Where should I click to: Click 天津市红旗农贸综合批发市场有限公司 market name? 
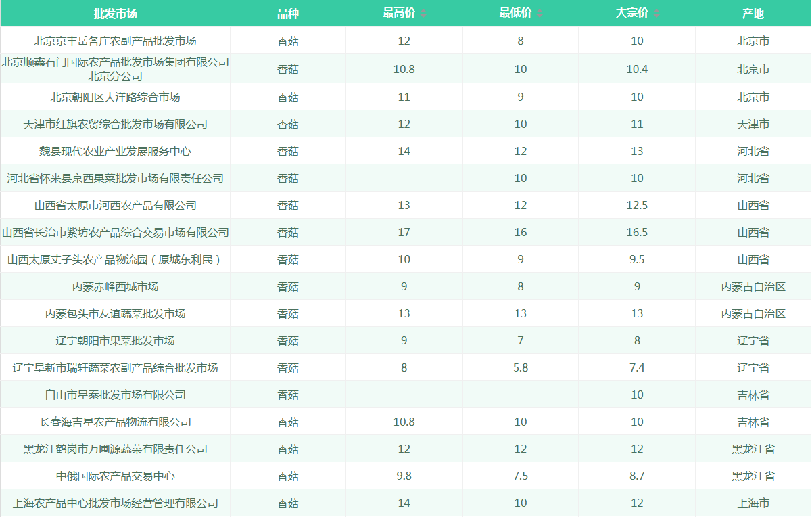click(x=115, y=125)
